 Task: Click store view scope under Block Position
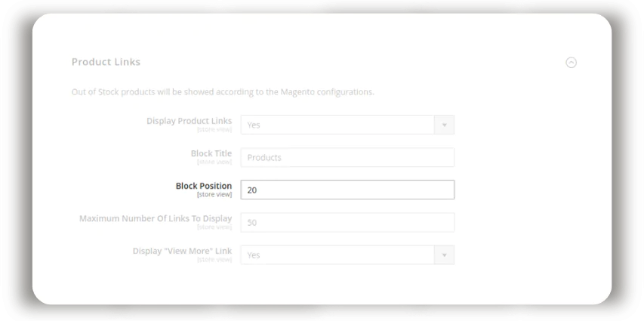pyautogui.click(x=214, y=195)
